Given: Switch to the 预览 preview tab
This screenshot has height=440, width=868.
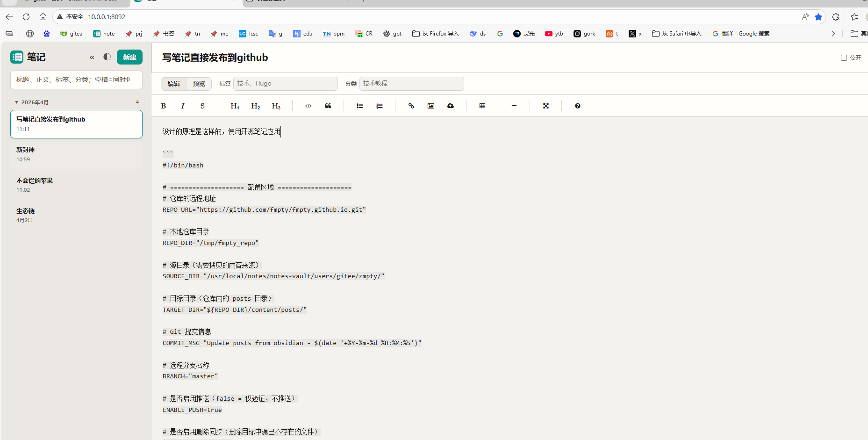Looking at the screenshot, I should tap(199, 84).
